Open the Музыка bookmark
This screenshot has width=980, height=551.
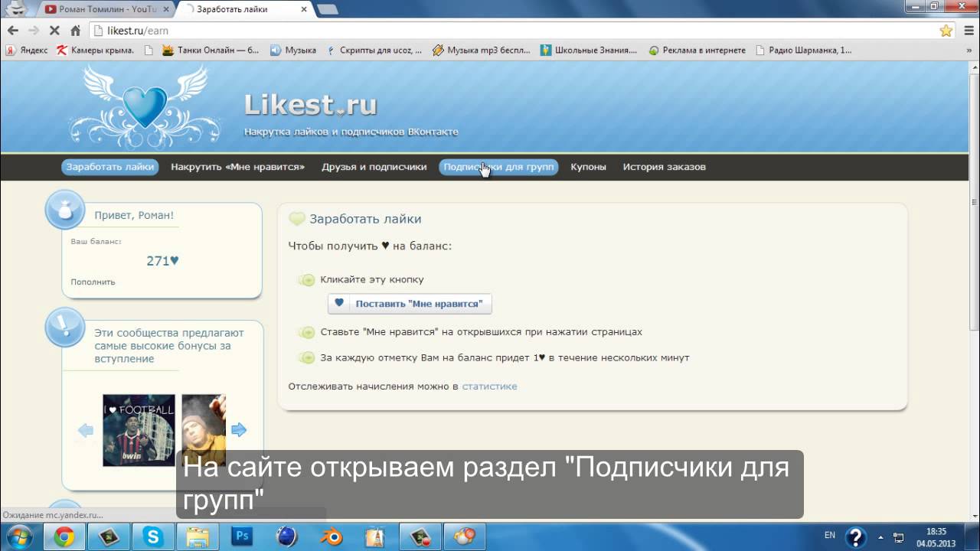click(x=293, y=51)
